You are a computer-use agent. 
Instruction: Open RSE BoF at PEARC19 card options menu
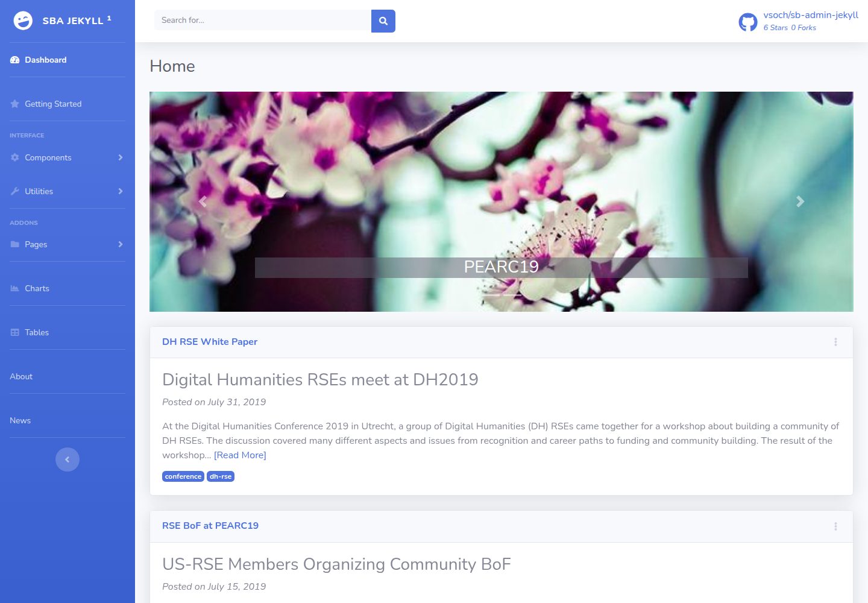tap(835, 526)
